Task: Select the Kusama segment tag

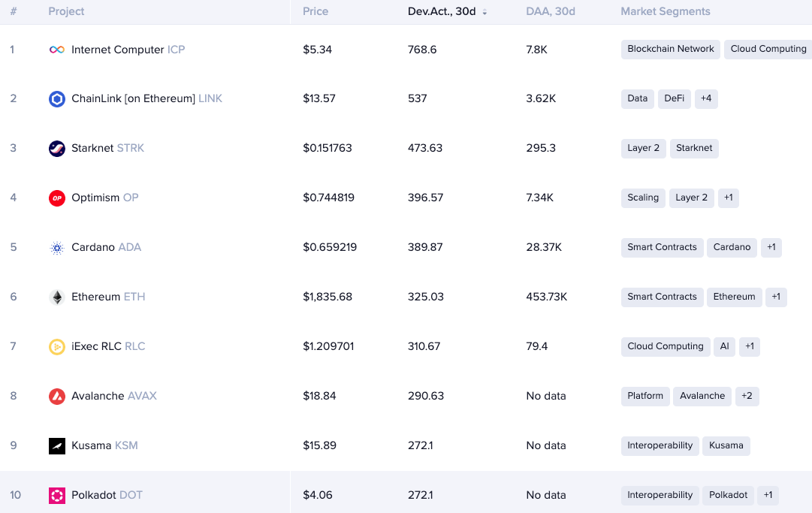Action: click(x=726, y=445)
